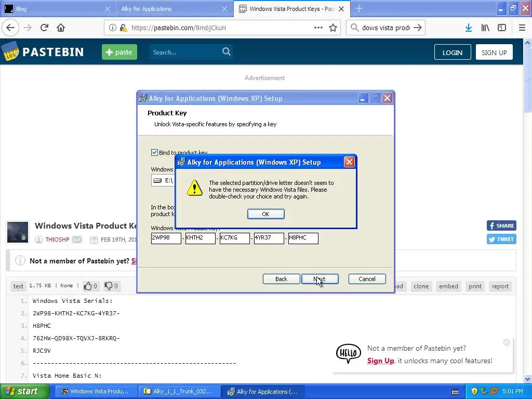Select the Windows Vista Product Keys tab
Viewport: 532px width, 399px height.
pos(292,9)
